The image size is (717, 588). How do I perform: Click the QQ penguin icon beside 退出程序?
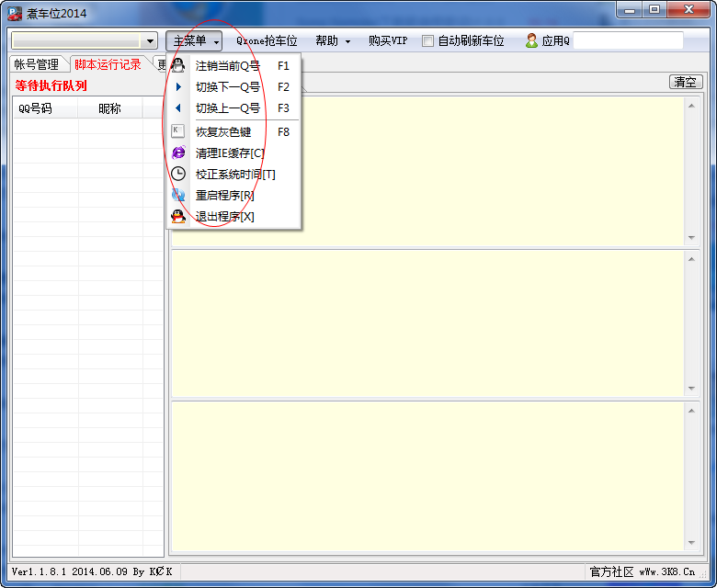[178, 216]
